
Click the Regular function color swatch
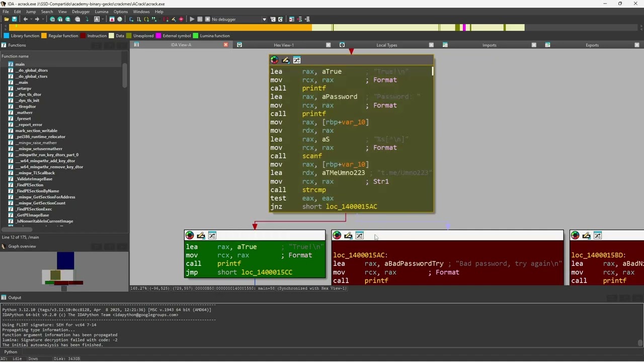44,36
